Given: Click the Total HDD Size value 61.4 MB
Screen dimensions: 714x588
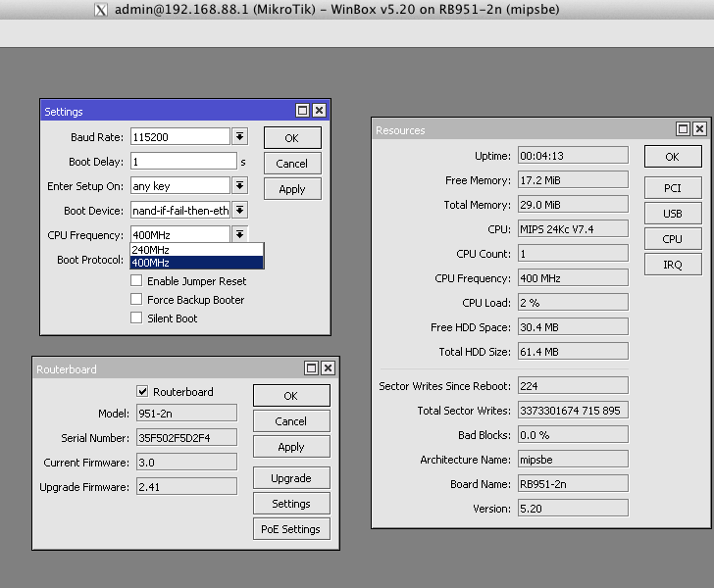Looking at the screenshot, I should tap(573, 352).
